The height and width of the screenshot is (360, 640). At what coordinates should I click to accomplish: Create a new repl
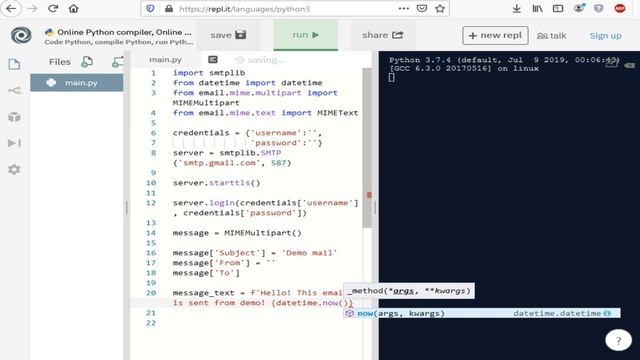point(495,36)
